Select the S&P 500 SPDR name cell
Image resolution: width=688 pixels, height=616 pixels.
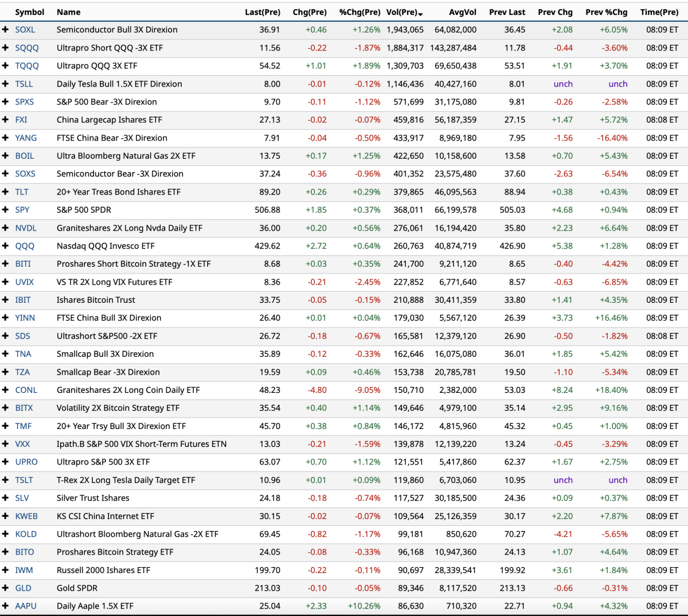(84, 210)
